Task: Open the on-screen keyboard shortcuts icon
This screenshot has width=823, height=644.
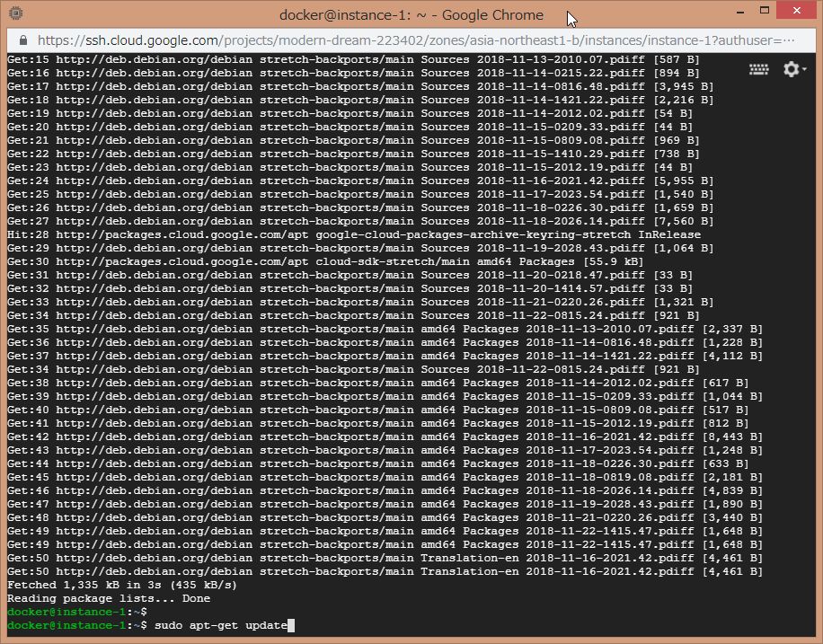Action: [x=758, y=69]
